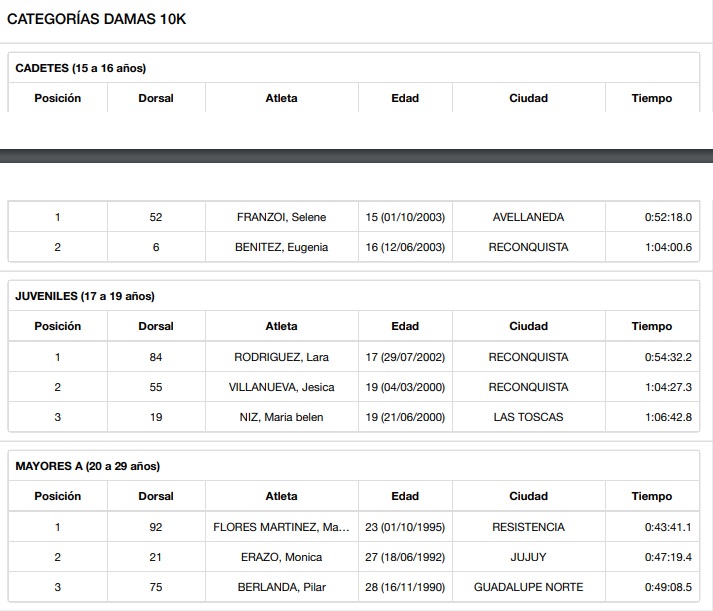Select the truncated FLORES MARTINEZ athlete name

tap(281, 527)
